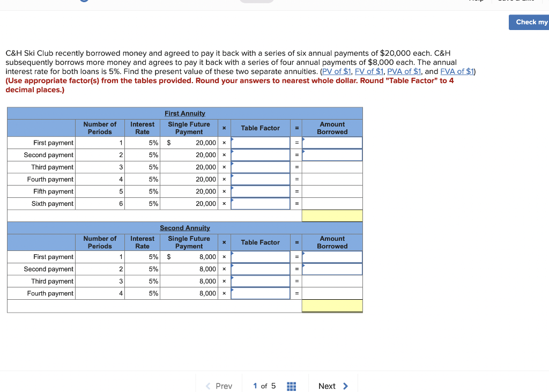Click Table Factor field for First Annuity third payment
This screenshot has height=392, width=549.
(x=261, y=167)
